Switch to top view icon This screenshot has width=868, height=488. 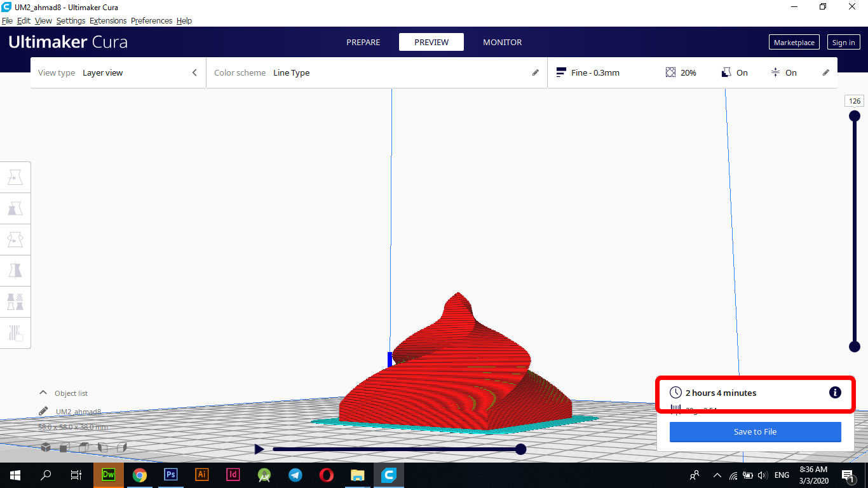83,447
